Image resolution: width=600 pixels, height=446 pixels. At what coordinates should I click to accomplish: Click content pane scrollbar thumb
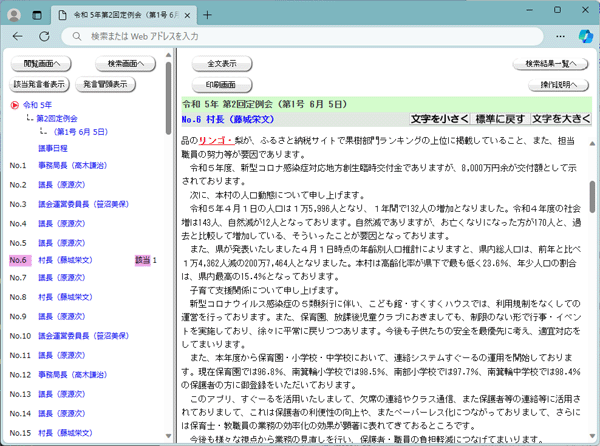592,197
